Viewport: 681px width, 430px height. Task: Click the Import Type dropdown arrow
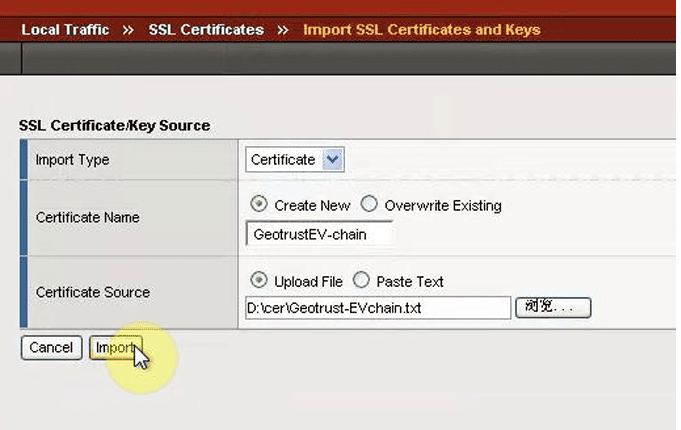click(x=334, y=160)
